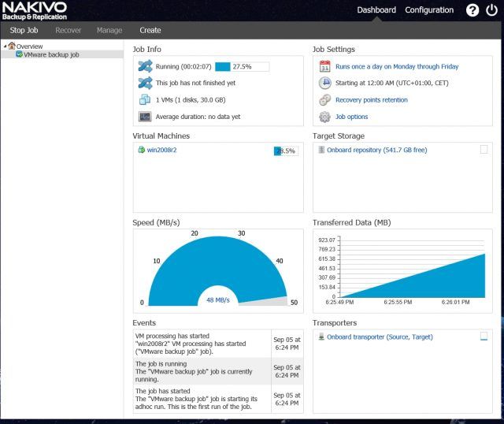Open Onboard repository (541.7 GB free) link
504x424 pixels.
click(376, 150)
